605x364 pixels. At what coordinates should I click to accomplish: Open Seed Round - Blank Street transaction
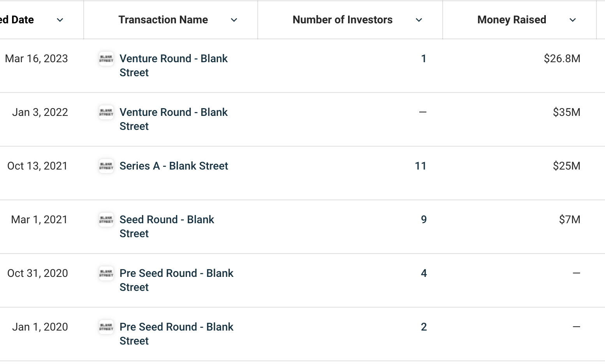pos(167,227)
